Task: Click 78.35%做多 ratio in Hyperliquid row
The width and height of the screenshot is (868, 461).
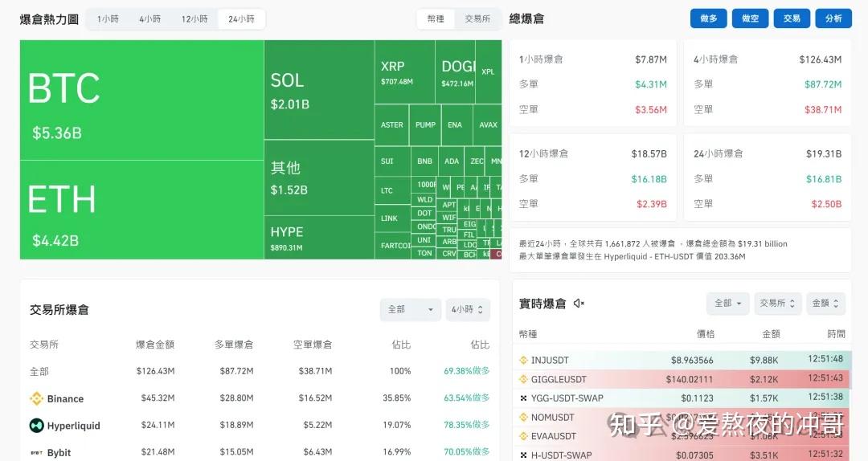Action: (x=467, y=425)
